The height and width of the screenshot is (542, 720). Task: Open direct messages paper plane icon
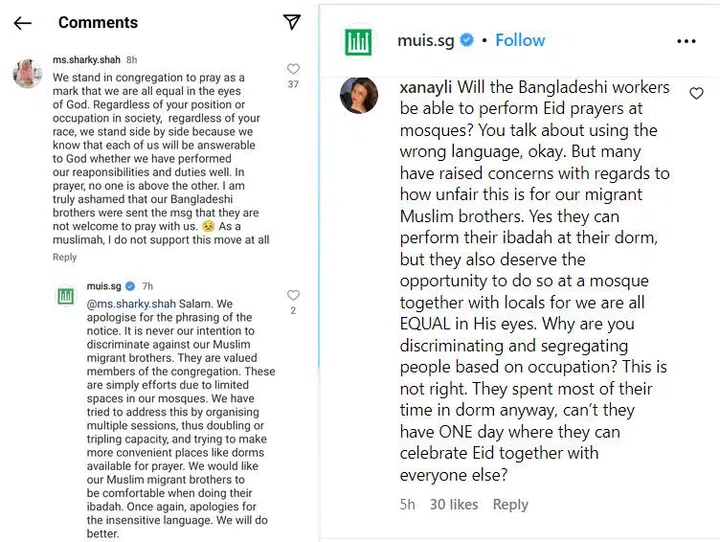click(291, 22)
